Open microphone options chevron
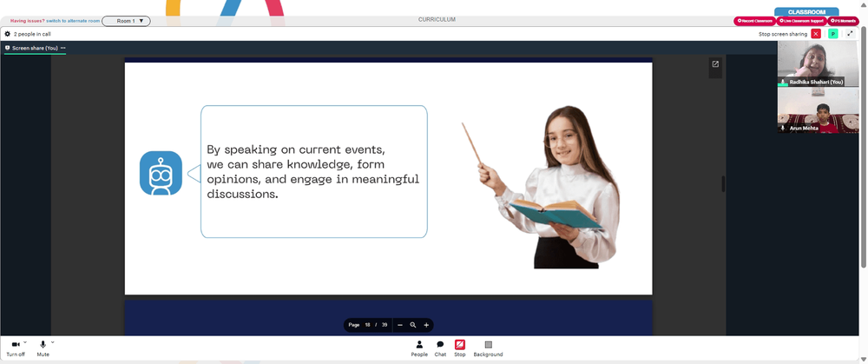This screenshot has width=868, height=364. (53, 342)
